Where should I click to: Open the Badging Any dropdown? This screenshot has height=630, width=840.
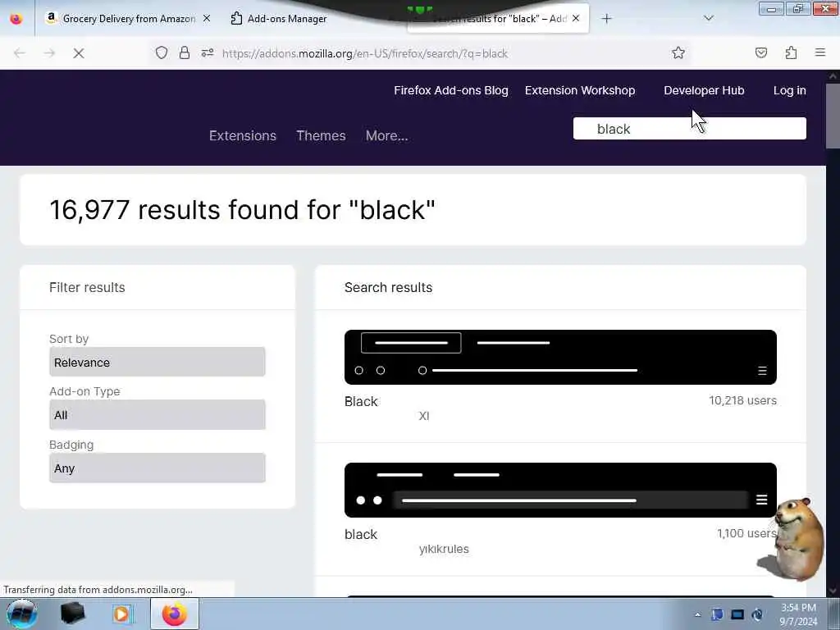click(x=157, y=468)
